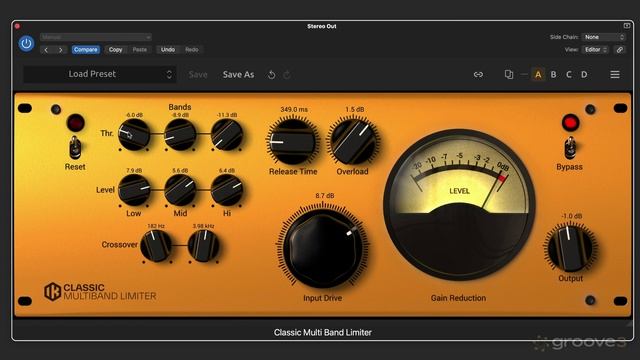Click the Hi band Level knob

pyautogui.click(x=227, y=190)
